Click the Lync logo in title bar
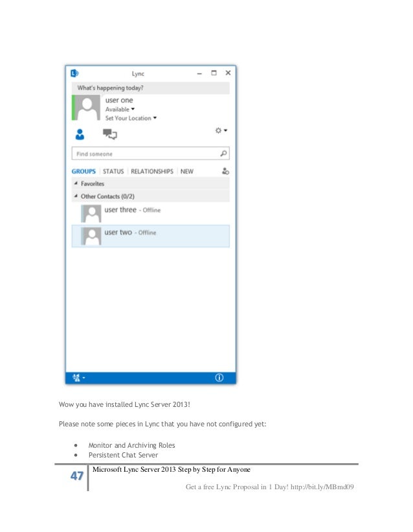Image resolution: width=413 pixels, height=532 pixels. 74,73
